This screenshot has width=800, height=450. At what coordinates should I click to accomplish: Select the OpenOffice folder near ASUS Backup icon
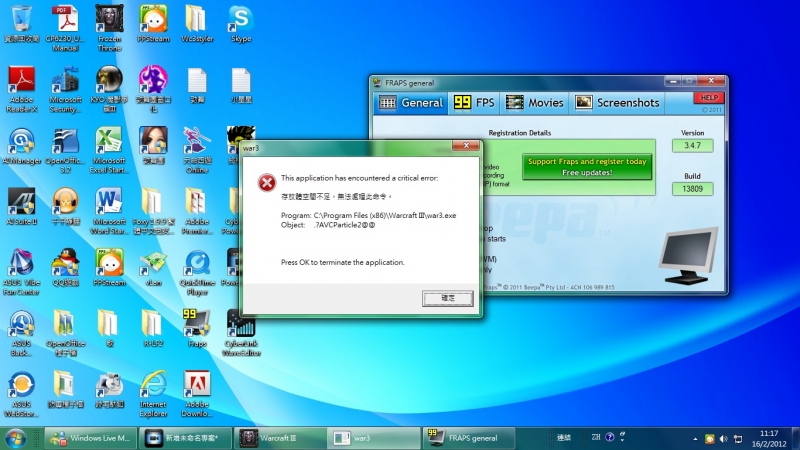[65, 333]
